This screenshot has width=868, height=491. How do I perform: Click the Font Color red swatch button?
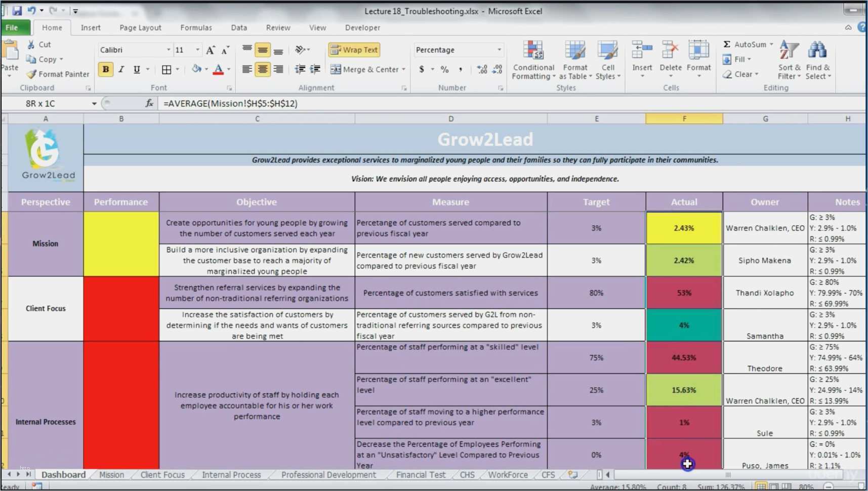point(218,69)
